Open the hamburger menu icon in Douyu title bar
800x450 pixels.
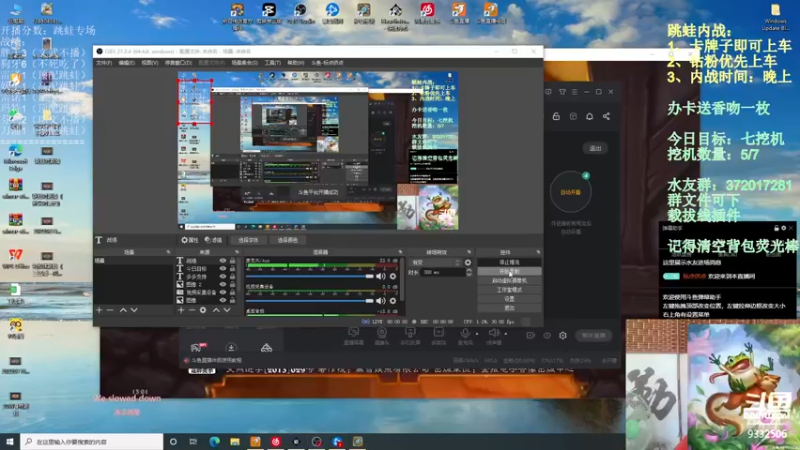(x=574, y=92)
